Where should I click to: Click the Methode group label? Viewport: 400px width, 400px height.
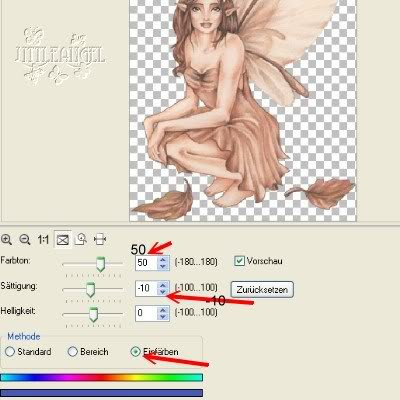pos(24,336)
